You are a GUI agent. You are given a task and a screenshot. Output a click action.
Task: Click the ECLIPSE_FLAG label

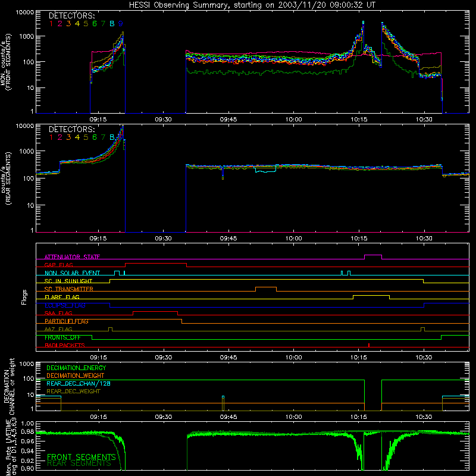tap(65, 305)
